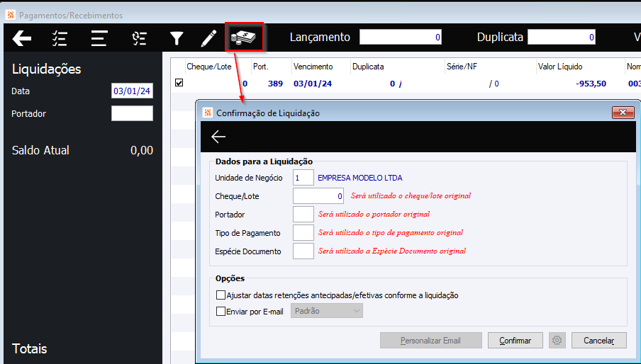Click the Lançamento input field
Viewport: 641px width, 364px height.
point(400,37)
